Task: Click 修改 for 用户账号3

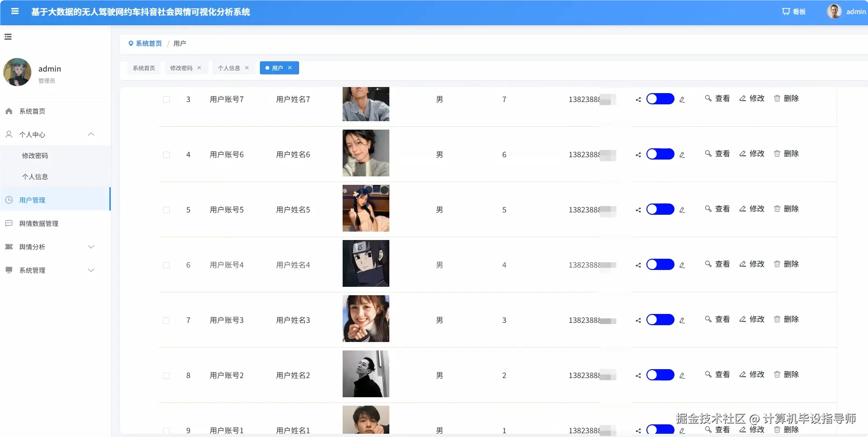Action: (752, 320)
